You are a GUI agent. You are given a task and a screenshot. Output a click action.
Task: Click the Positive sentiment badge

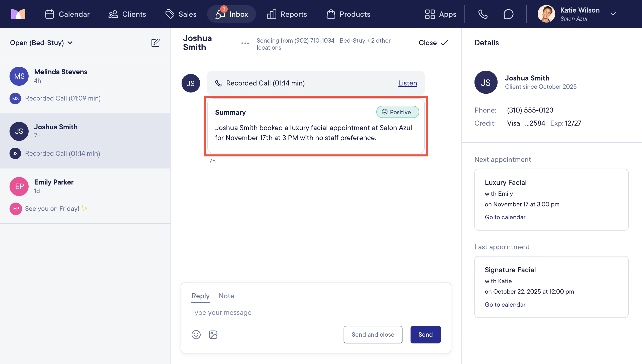tap(397, 112)
